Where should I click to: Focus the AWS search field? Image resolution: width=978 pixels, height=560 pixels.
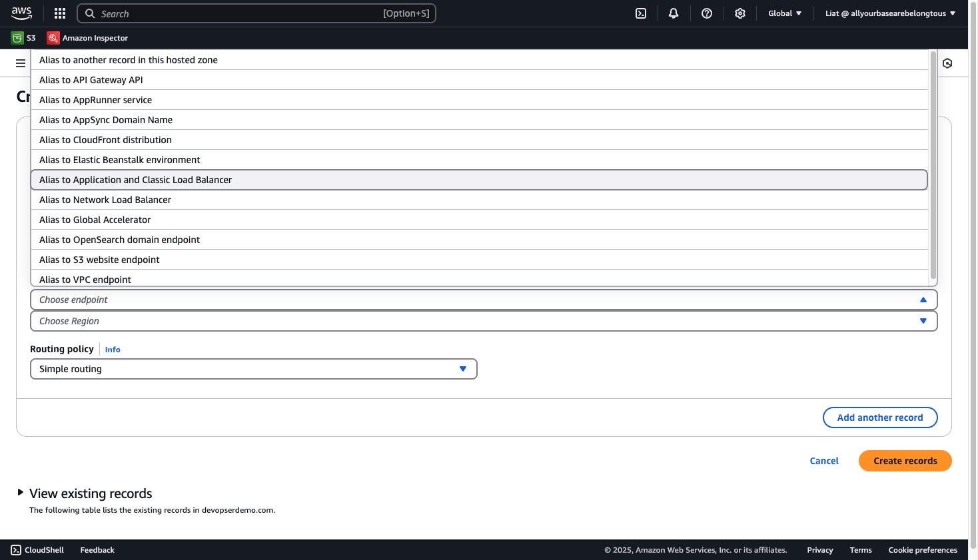(x=256, y=13)
